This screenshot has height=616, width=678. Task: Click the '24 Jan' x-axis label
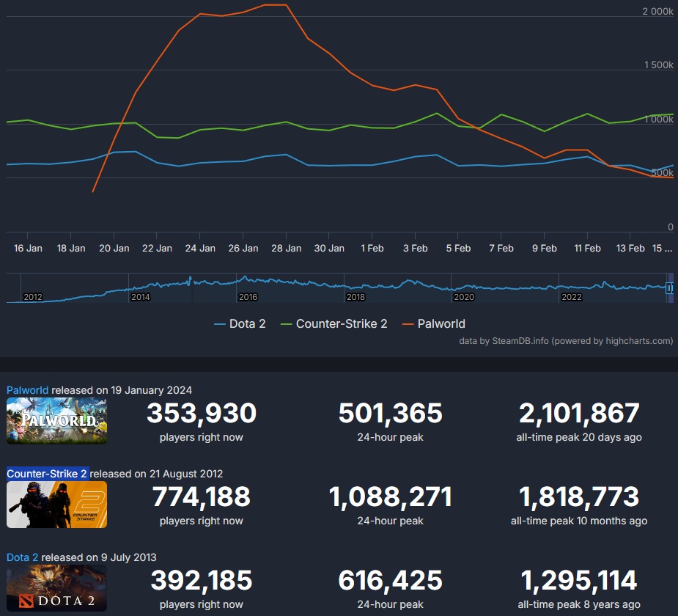200,249
